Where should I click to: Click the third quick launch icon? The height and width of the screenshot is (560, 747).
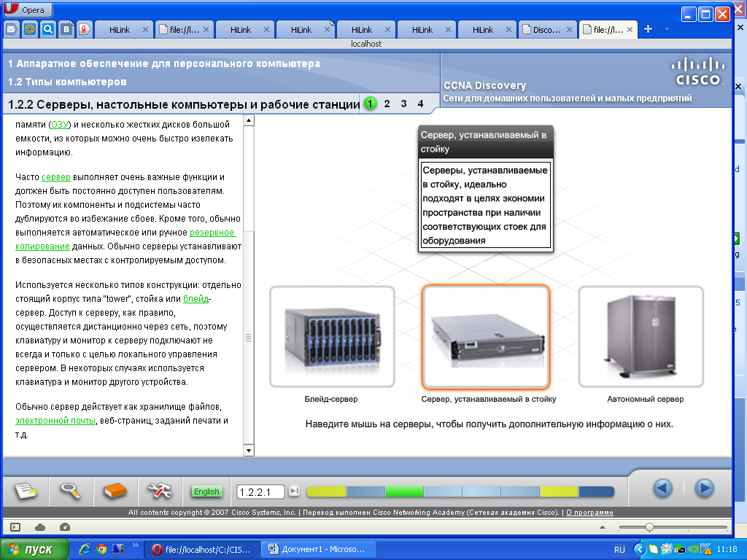[117, 549]
